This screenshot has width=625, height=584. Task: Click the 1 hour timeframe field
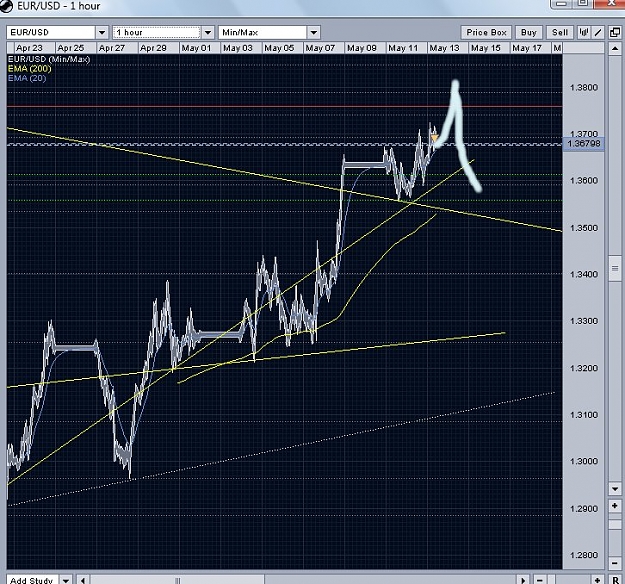[x=157, y=32]
